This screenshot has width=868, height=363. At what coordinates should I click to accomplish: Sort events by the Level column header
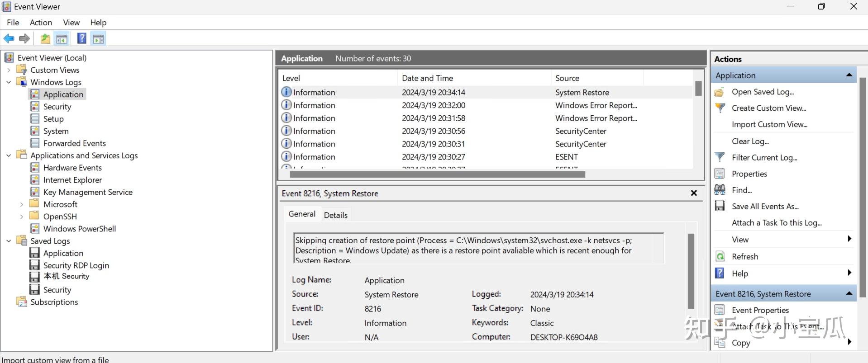(338, 78)
